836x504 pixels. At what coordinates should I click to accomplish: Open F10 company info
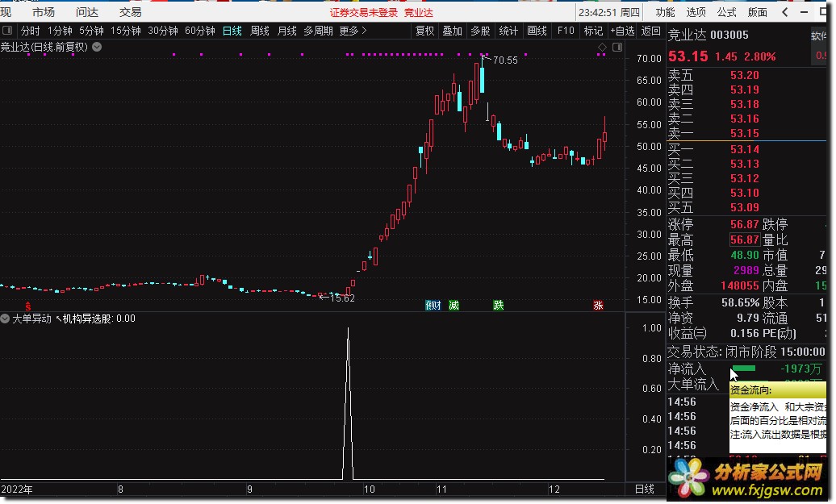click(566, 31)
